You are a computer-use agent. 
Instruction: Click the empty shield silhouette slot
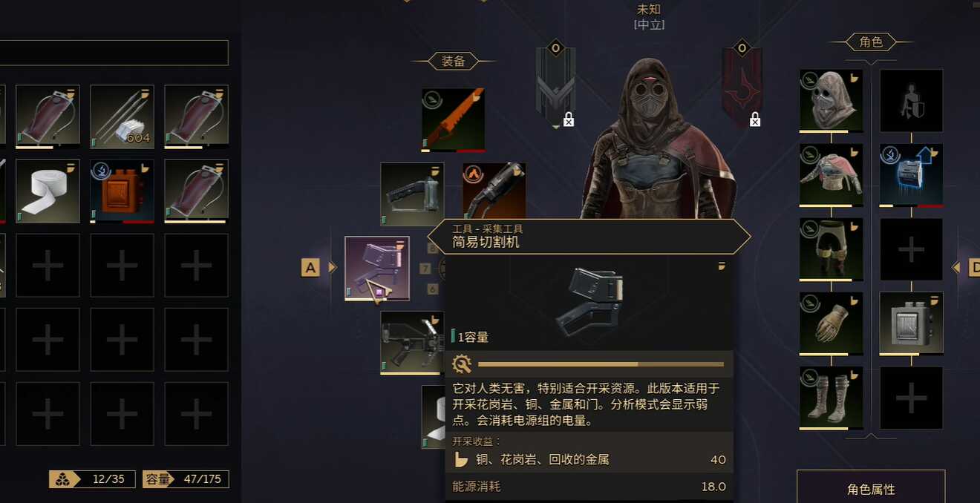pos(911,102)
